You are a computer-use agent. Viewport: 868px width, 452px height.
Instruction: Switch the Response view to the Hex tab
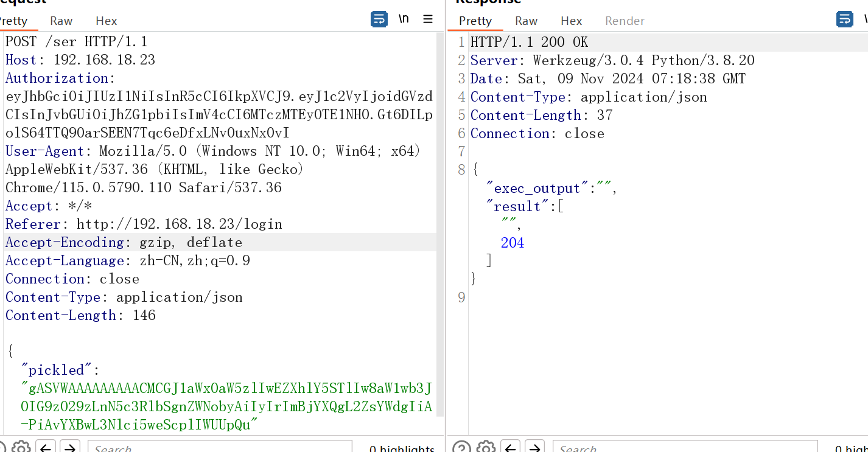click(x=571, y=21)
